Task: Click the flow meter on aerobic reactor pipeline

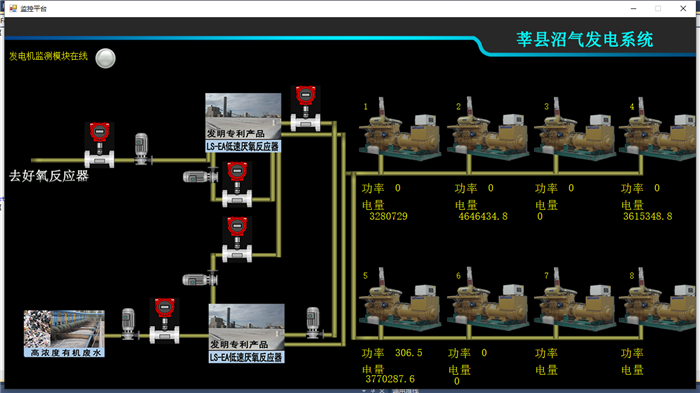Action: coord(99,145)
